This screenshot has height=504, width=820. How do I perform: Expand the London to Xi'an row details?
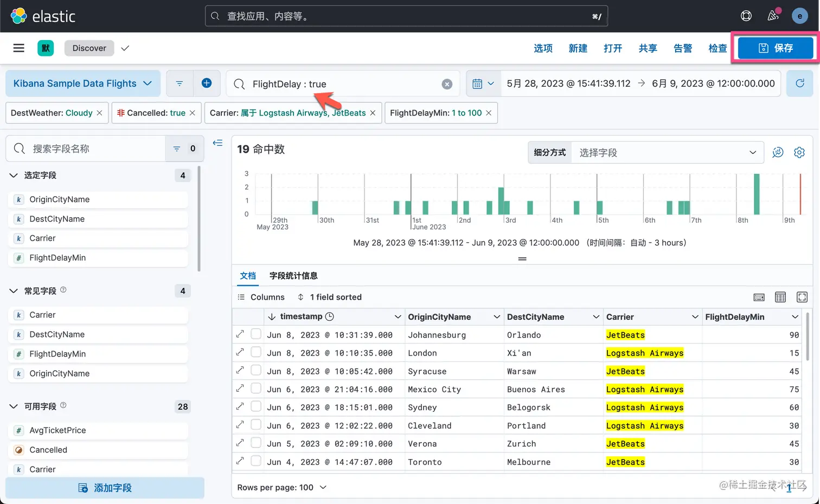coord(240,352)
